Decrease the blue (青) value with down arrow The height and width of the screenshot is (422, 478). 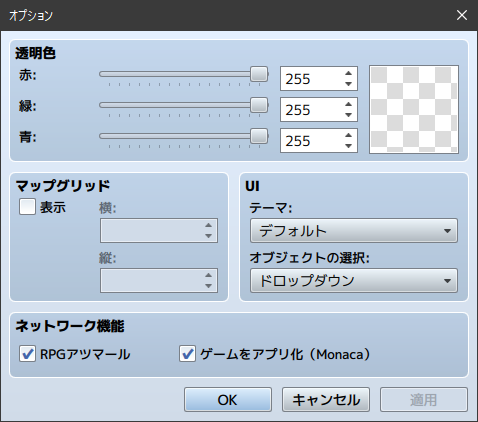coord(348,146)
